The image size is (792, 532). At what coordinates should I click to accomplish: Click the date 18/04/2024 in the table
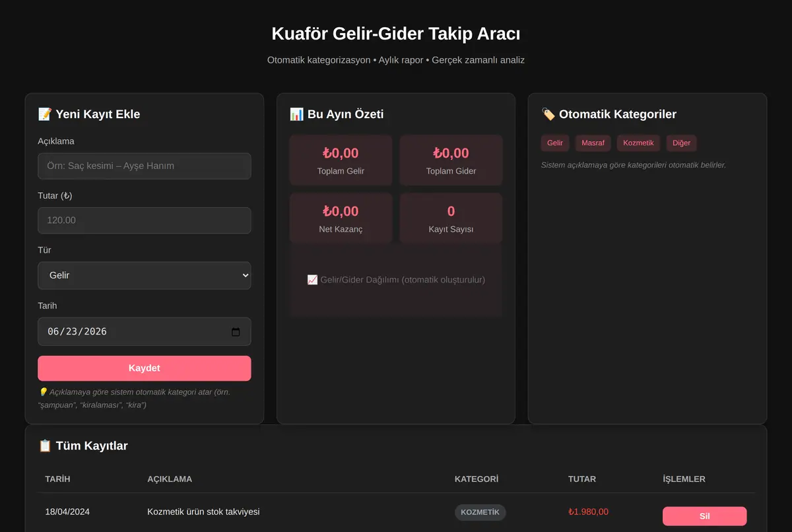tap(67, 512)
